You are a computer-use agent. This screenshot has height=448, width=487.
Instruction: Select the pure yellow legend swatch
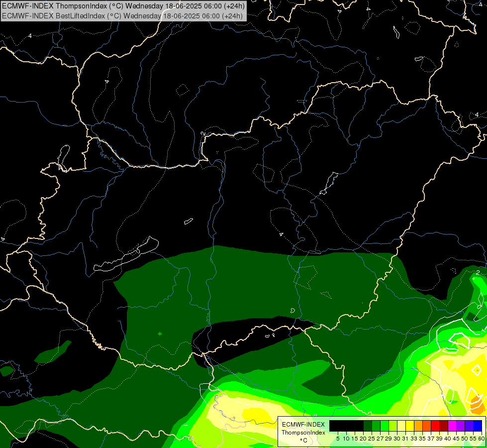click(x=410, y=426)
